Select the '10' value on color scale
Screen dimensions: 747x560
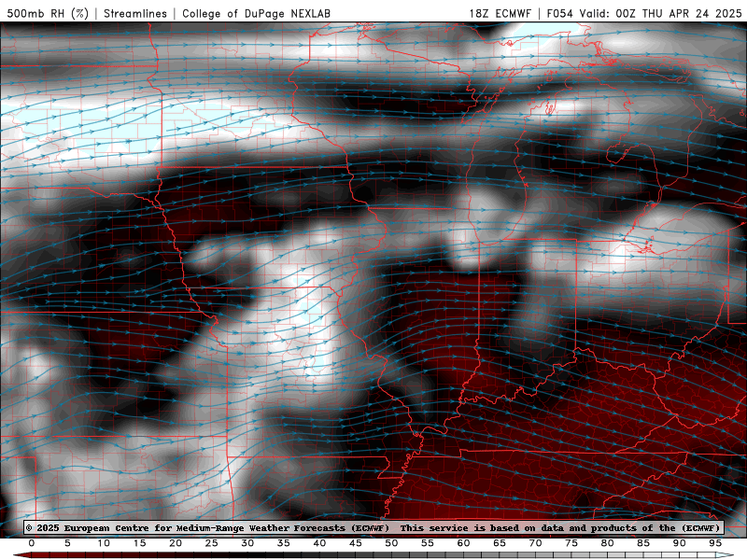click(104, 543)
